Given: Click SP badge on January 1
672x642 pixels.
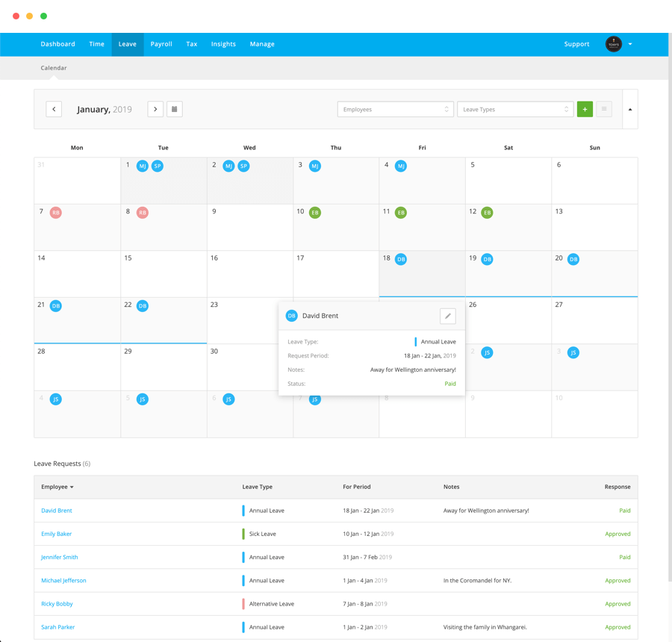Looking at the screenshot, I should [158, 166].
